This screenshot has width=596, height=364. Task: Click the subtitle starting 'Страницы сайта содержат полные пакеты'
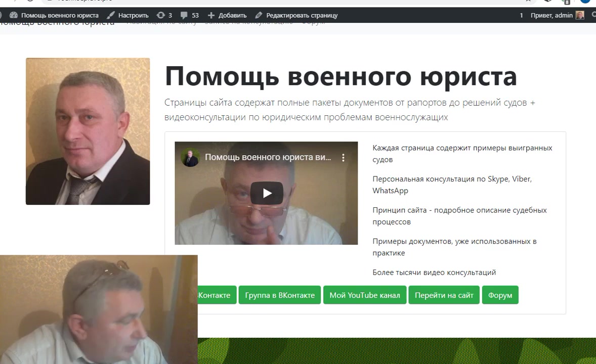tap(350, 110)
